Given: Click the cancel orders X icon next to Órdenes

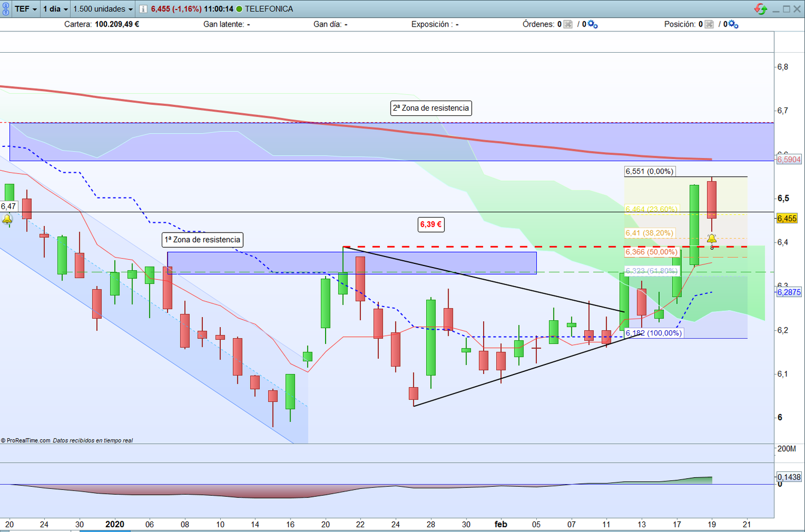Looking at the screenshot, I should tap(568, 24).
